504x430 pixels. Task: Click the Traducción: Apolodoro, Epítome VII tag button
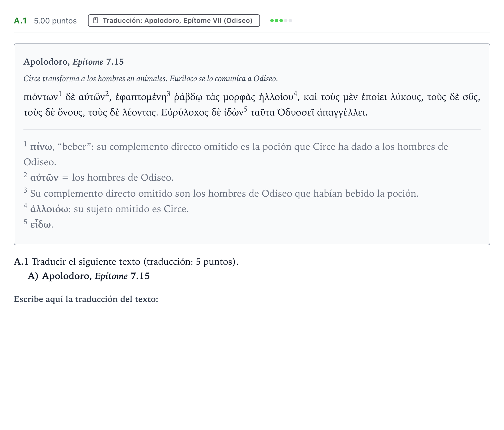pyautogui.click(x=174, y=21)
